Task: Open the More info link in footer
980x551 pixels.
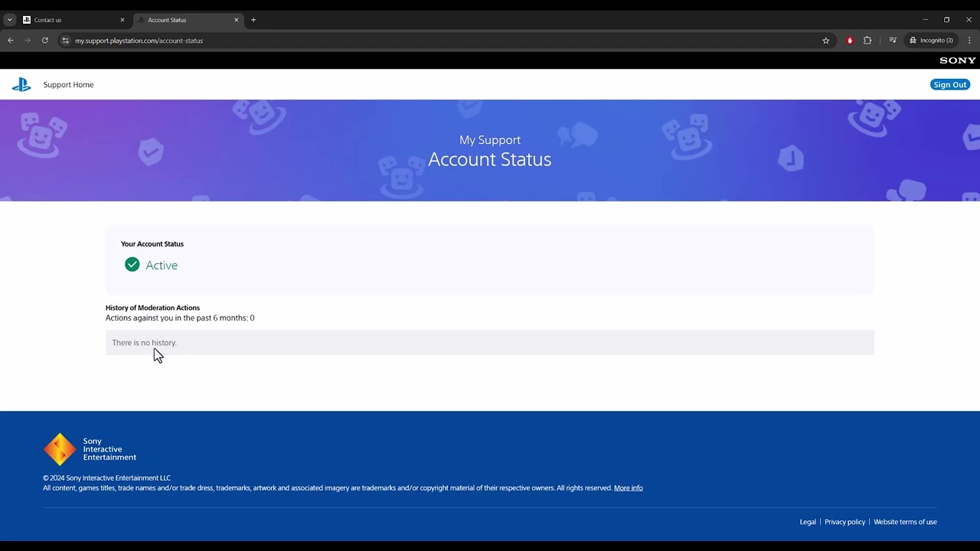Action: point(629,488)
